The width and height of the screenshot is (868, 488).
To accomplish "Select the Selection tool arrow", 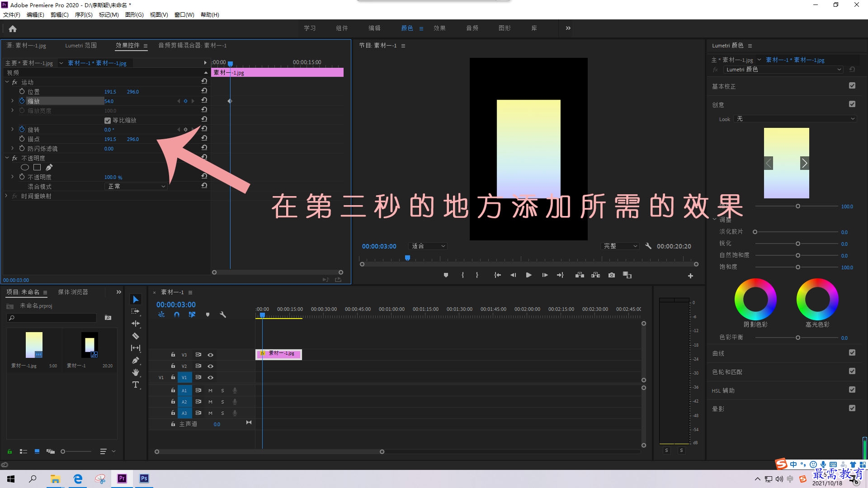I will [x=136, y=299].
